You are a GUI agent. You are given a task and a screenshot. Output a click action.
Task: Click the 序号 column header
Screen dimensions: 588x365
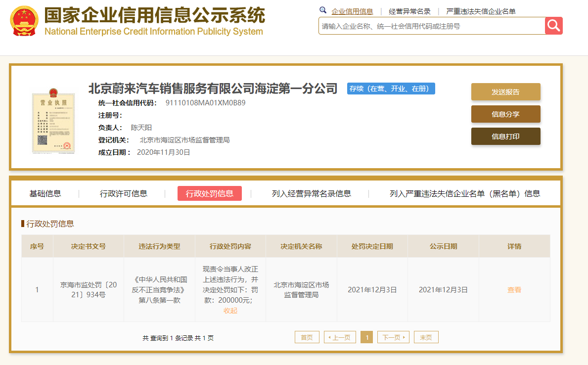click(x=37, y=246)
